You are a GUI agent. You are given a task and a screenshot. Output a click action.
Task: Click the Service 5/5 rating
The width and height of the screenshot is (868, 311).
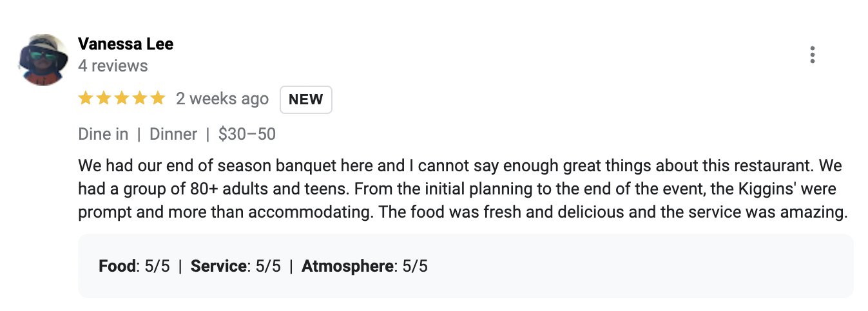(236, 266)
